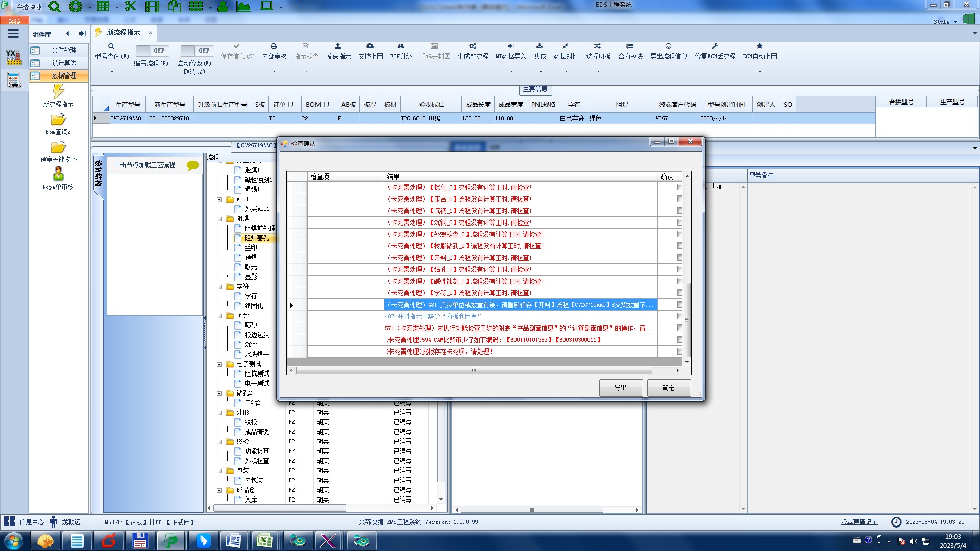
Task: Click the 合拼模块 list icon
Action: (x=630, y=46)
